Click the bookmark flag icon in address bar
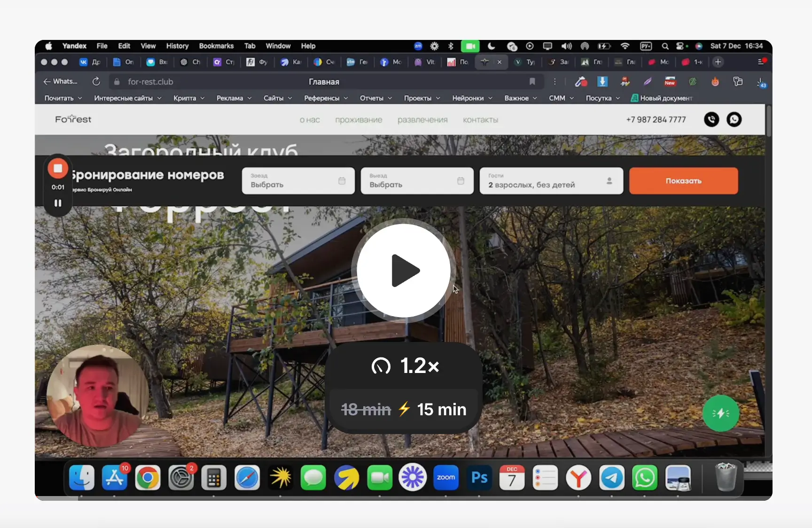 point(532,82)
